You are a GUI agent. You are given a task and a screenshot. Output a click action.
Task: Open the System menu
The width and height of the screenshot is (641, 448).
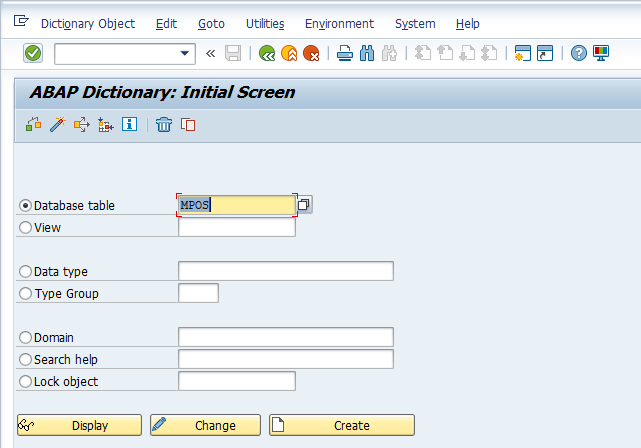[x=415, y=24]
